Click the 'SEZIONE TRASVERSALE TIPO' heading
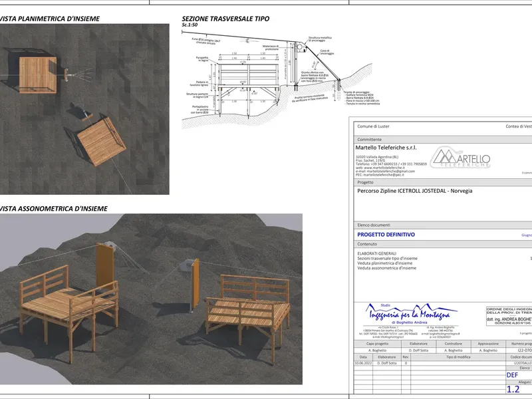Screen dimensions: 532x399 pyautogui.click(x=225, y=19)
